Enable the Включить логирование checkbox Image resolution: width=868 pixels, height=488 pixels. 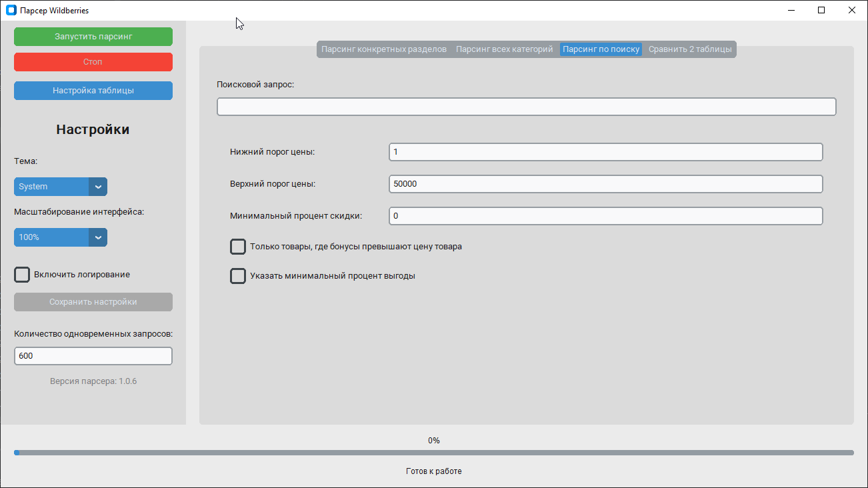pyautogui.click(x=23, y=275)
